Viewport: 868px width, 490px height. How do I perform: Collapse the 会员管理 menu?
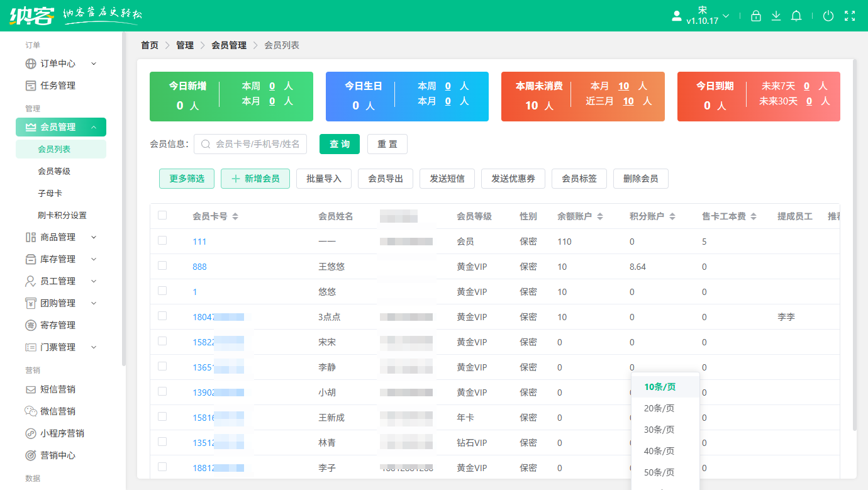click(x=60, y=126)
